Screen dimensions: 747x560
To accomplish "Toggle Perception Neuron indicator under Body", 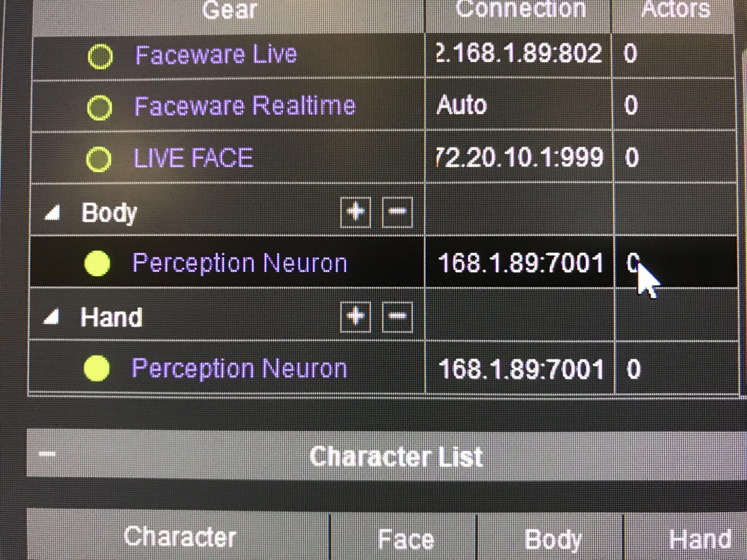I will [x=97, y=264].
